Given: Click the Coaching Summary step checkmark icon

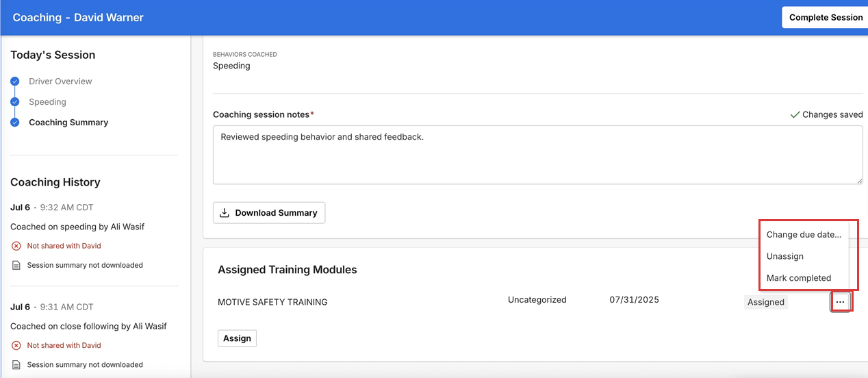Looking at the screenshot, I should pos(15,123).
